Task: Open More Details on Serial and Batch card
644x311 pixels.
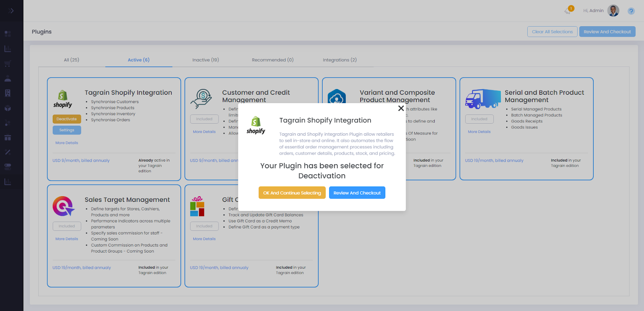Action: (x=479, y=132)
